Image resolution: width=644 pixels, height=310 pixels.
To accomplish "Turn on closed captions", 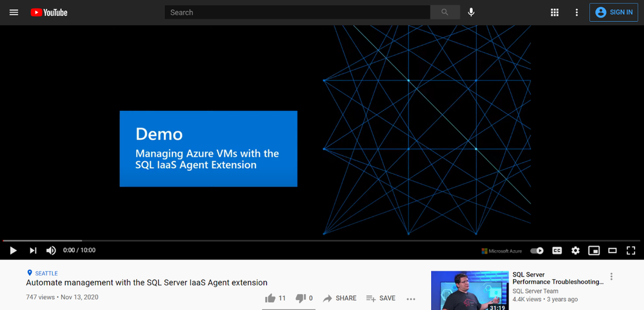I will pos(557,250).
